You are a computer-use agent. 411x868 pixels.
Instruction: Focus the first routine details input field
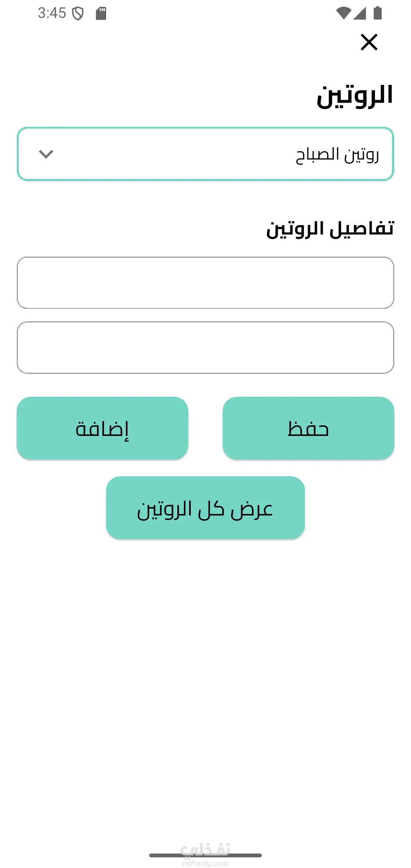click(x=205, y=282)
